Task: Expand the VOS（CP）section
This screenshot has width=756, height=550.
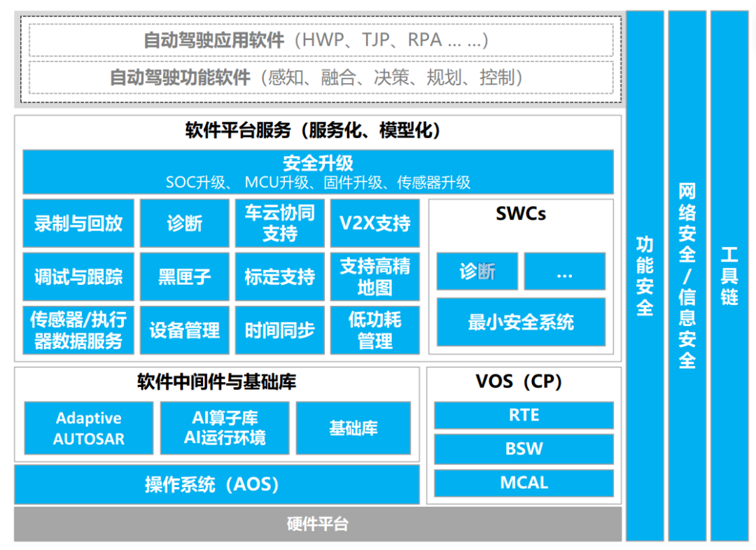Action: pyautogui.click(x=523, y=381)
